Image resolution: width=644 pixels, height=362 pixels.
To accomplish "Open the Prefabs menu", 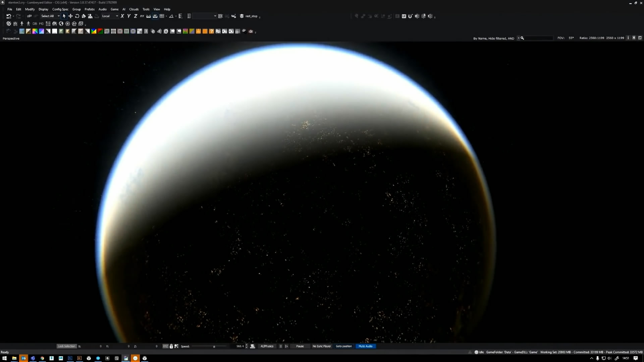I will (90, 9).
